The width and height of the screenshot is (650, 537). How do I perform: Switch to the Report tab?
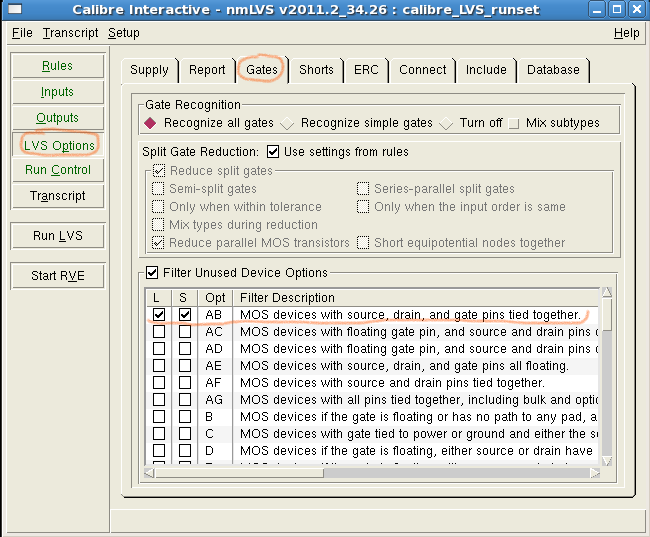(x=207, y=70)
